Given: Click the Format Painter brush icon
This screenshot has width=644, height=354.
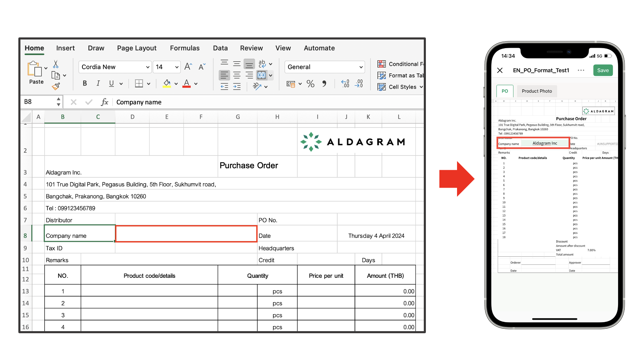Looking at the screenshot, I should click(56, 86).
